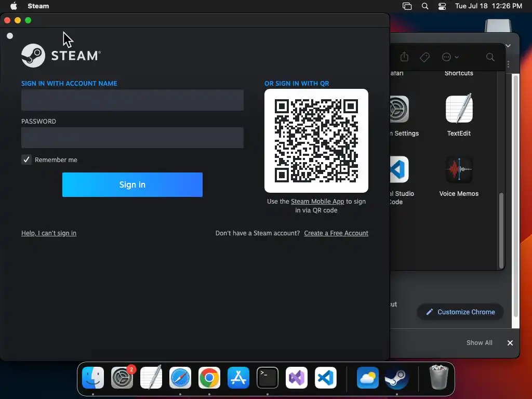532x399 pixels.
Task: Click the Steam logo icon
Action: 33,55
